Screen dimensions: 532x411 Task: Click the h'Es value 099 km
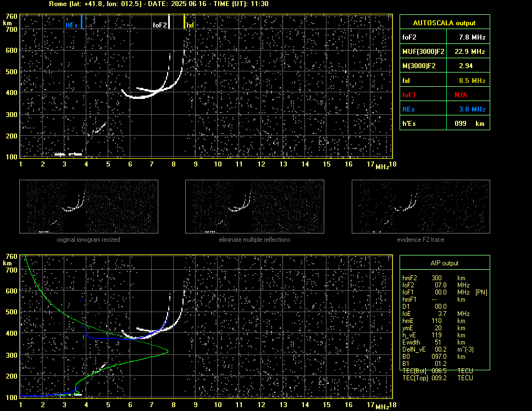pos(469,124)
